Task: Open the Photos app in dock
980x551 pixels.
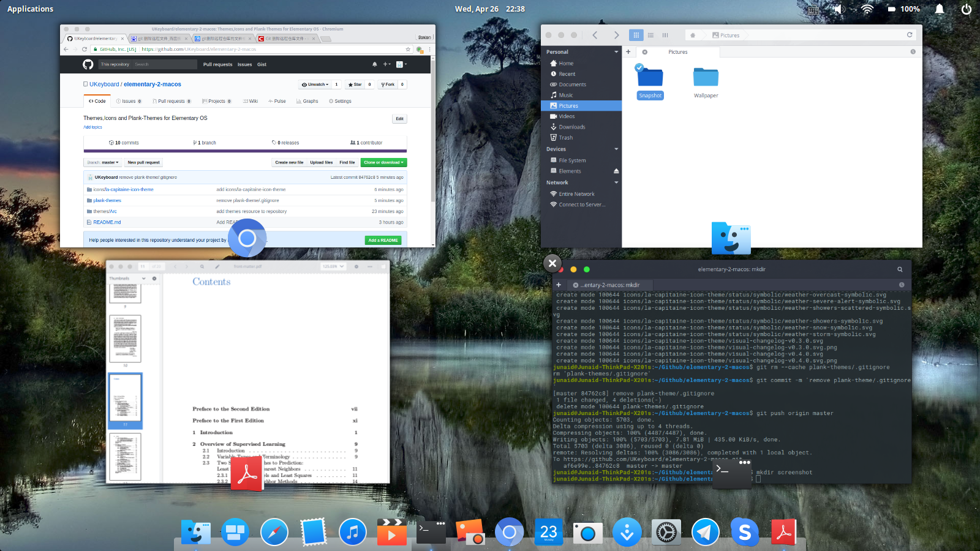Action: [x=470, y=532]
